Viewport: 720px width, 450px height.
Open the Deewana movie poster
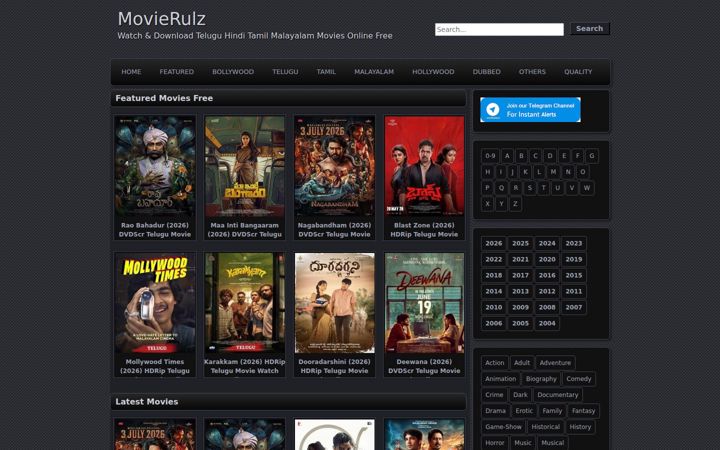tap(424, 303)
